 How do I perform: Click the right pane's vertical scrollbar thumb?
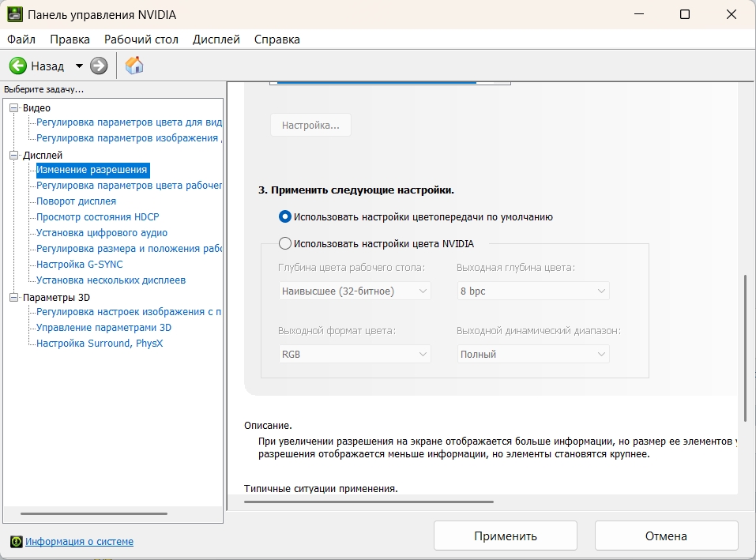(746, 348)
